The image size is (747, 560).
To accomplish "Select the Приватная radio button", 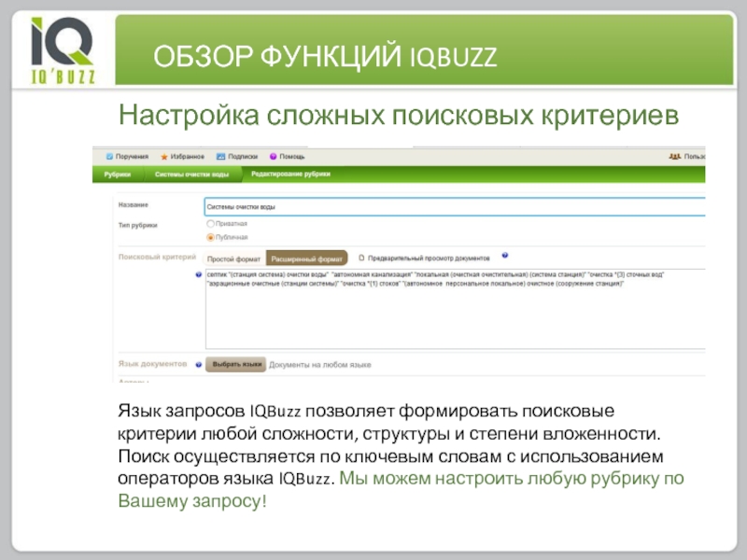I will [210, 223].
